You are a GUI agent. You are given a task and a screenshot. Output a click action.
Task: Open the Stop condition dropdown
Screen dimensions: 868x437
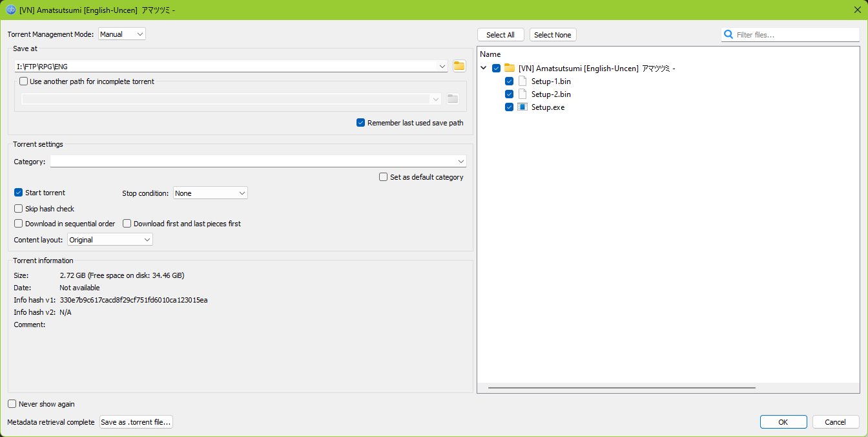(x=211, y=193)
